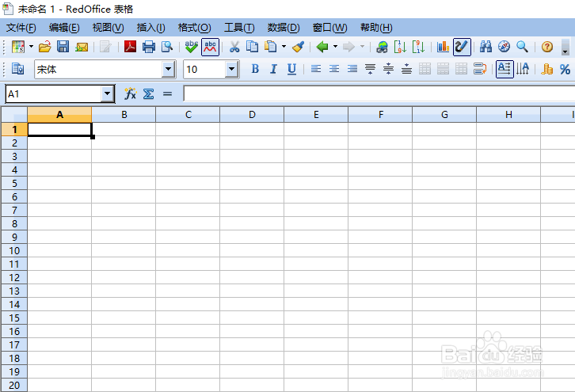The height and width of the screenshot is (392, 575).
Task: Click the Zoom magnifier icon
Action: pos(522,47)
